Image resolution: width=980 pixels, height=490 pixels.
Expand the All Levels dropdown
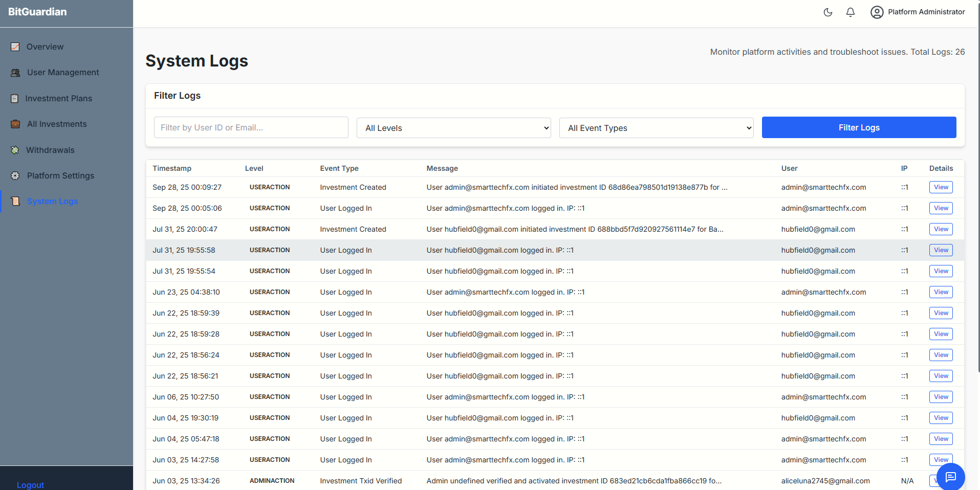pyautogui.click(x=453, y=128)
